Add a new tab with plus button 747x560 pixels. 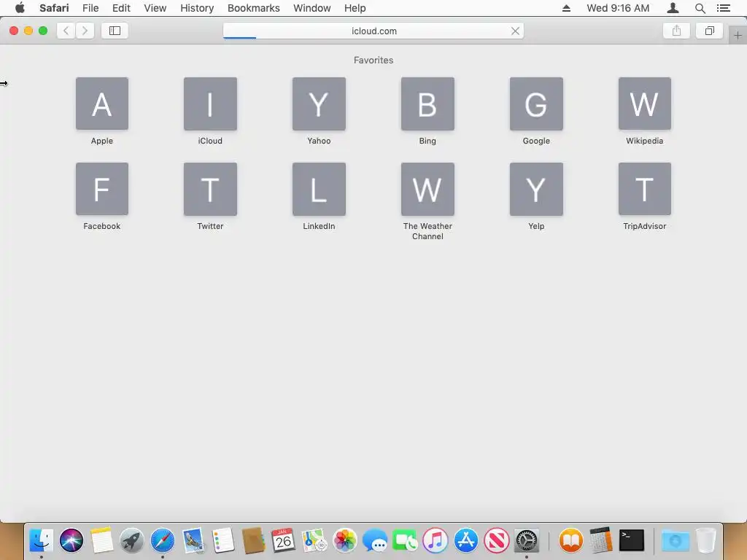[738, 35]
